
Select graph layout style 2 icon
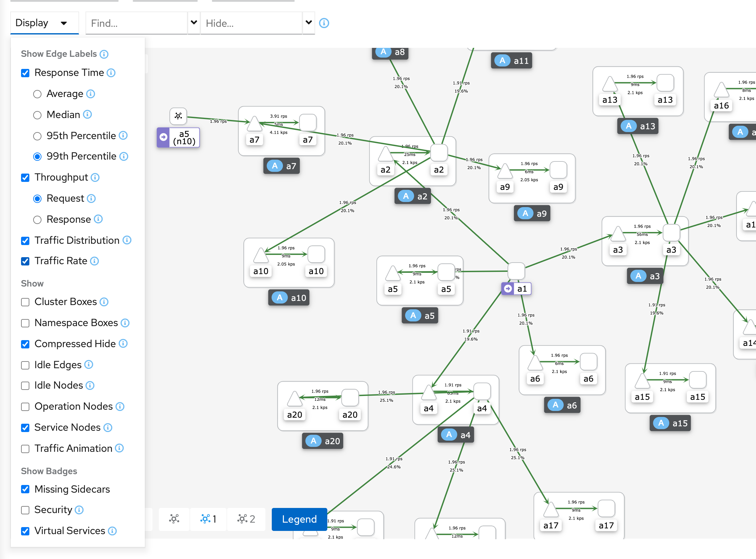tap(246, 519)
